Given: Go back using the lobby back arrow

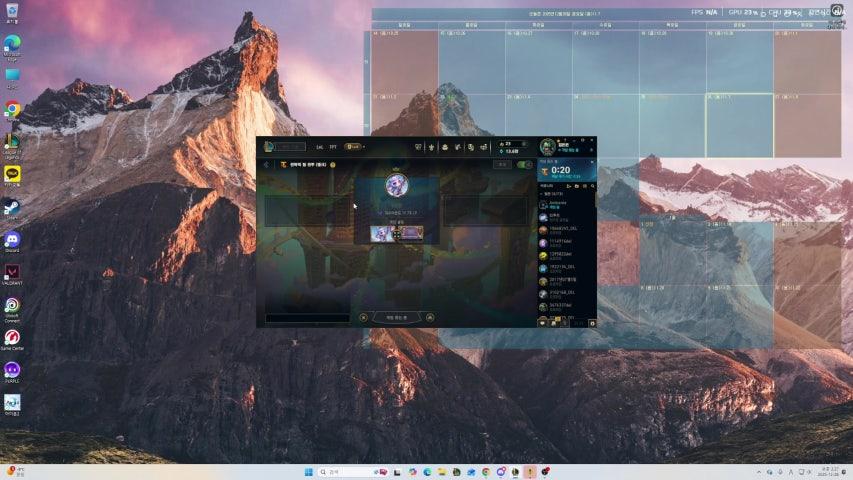Looking at the screenshot, I should (266, 165).
